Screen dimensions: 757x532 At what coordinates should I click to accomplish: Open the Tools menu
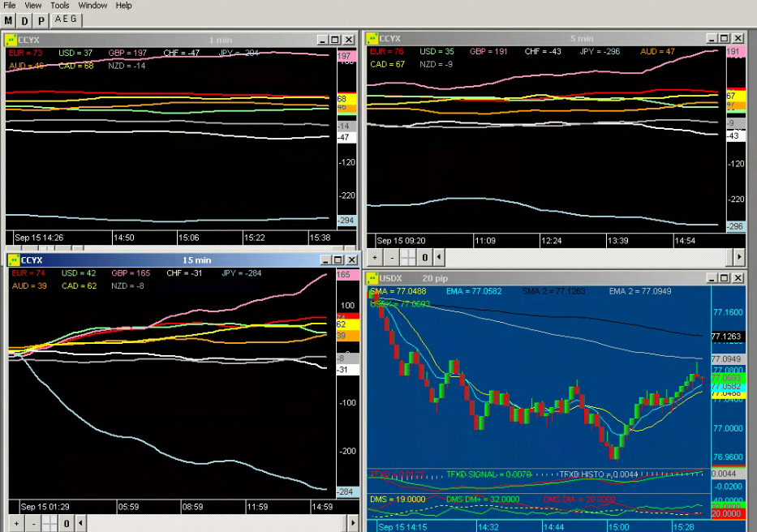point(60,6)
